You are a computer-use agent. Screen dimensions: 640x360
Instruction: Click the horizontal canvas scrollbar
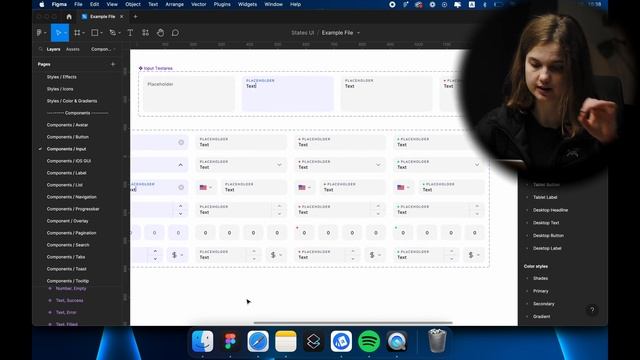(x=353, y=323)
